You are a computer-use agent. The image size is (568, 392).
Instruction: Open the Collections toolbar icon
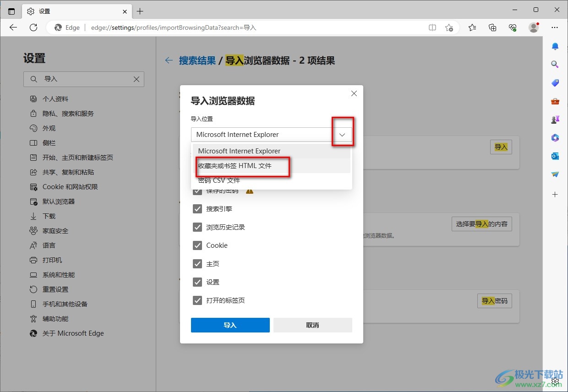[493, 27]
